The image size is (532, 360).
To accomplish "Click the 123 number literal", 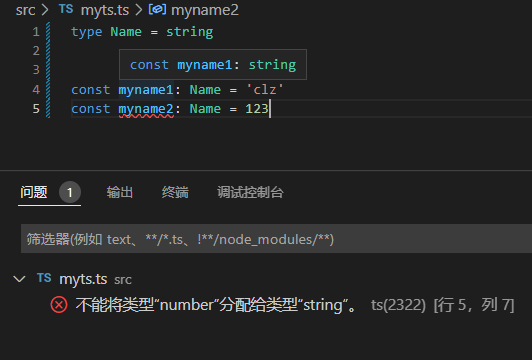I will tap(257, 109).
